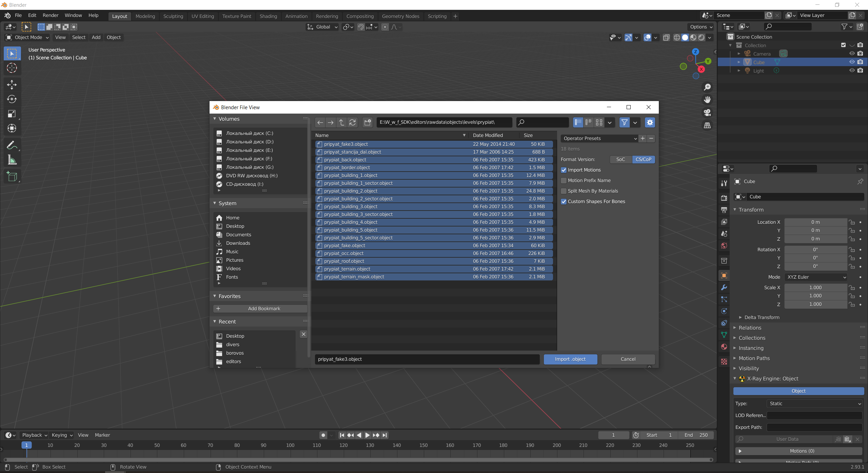Hide the Cube in outliner viewport

(852, 62)
